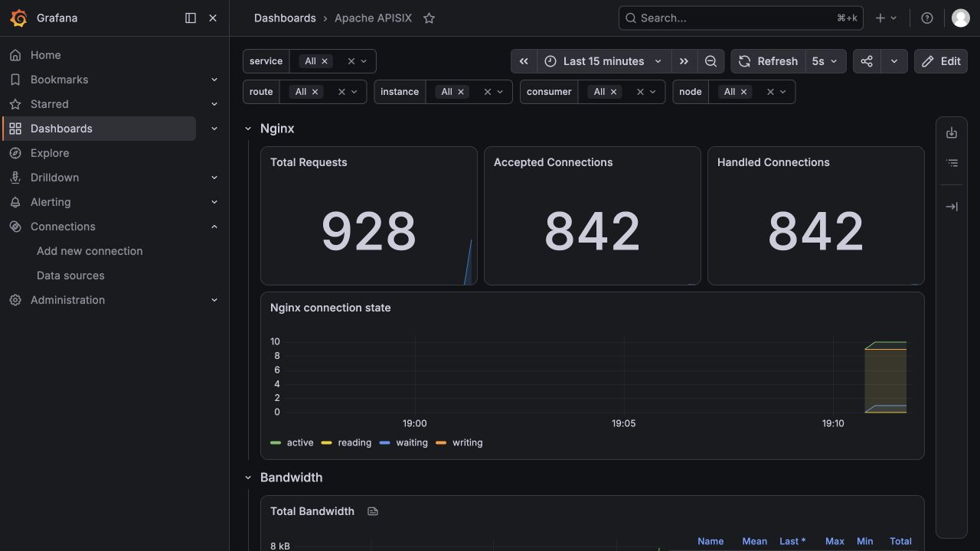Expand the Administration section chevron
The height and width of the screenshot is (551, 980).
[x=214, y=300]
